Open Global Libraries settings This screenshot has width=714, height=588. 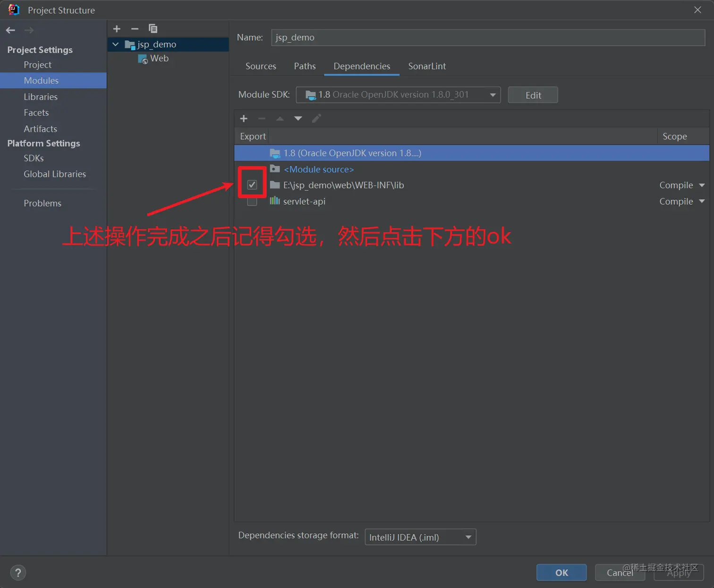pos(55,174)
